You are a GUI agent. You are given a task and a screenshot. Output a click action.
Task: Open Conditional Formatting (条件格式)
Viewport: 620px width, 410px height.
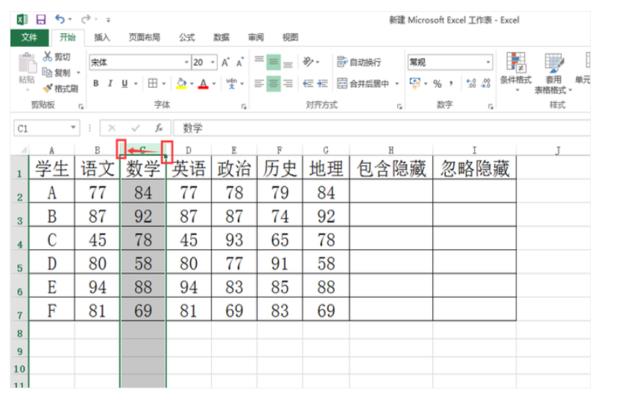pyautogui.click(x=514, y=70)
